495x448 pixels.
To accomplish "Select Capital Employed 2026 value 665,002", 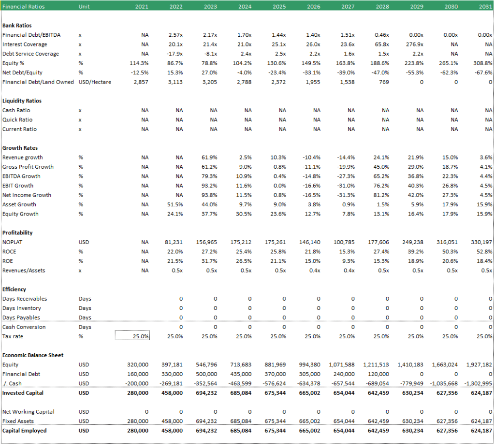I will [310, 431].
